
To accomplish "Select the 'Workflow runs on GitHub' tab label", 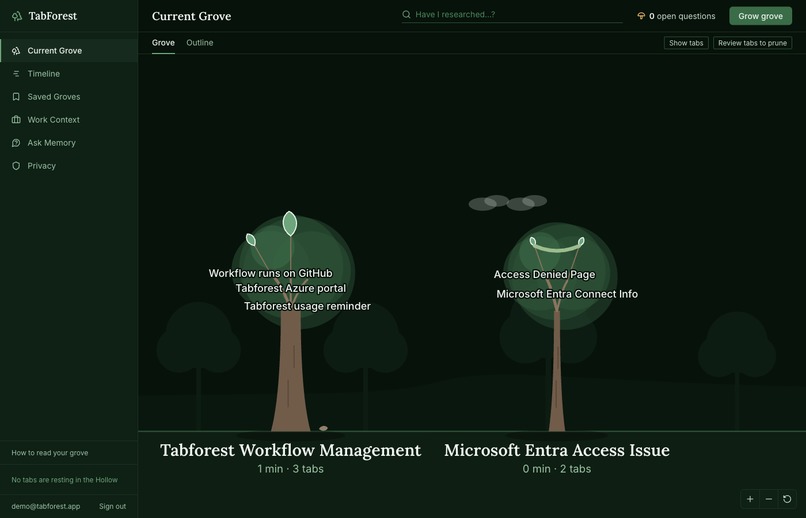I will (x=270, y=273).
